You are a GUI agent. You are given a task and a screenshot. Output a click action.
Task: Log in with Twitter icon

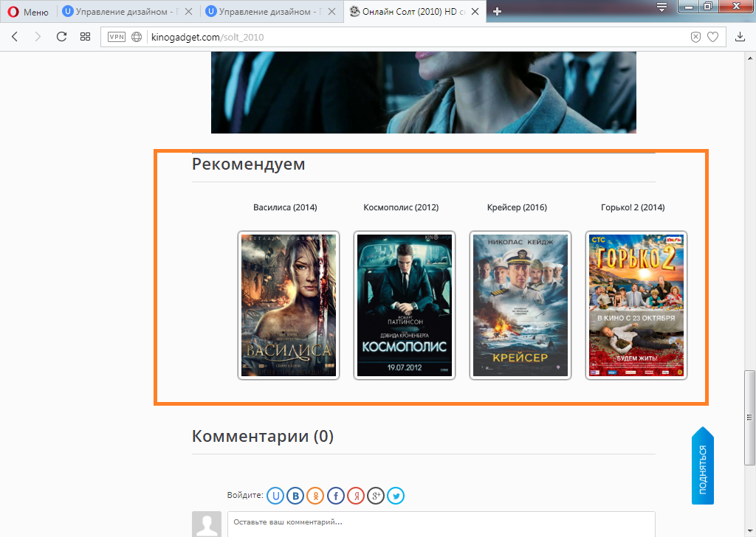coord(396,496)
